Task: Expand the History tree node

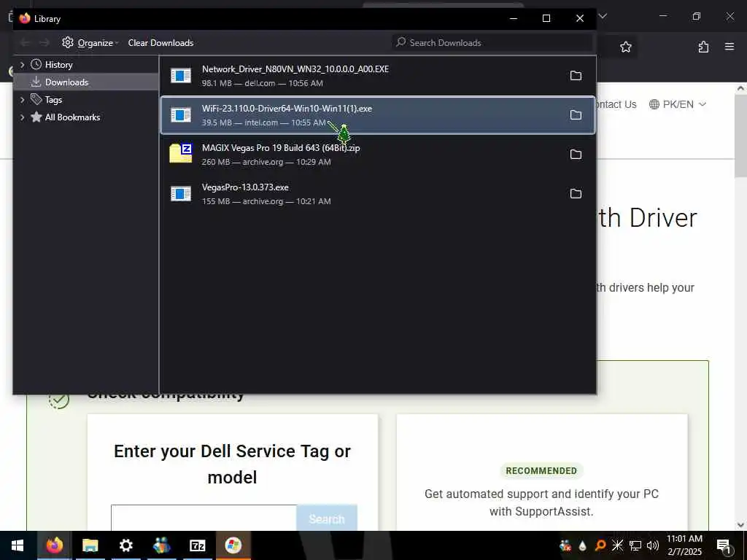Action: (x=22, y=64)
